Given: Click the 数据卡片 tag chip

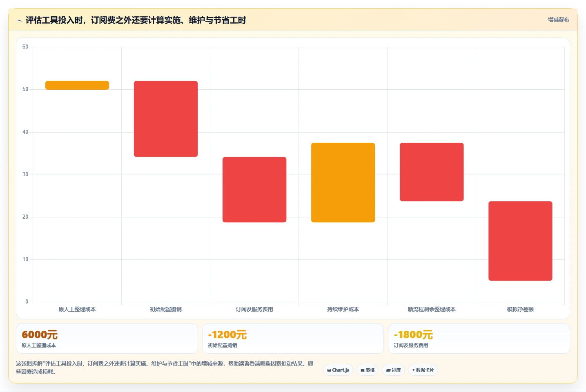Looking at the screenshot, I should click(x=423, y=370).
